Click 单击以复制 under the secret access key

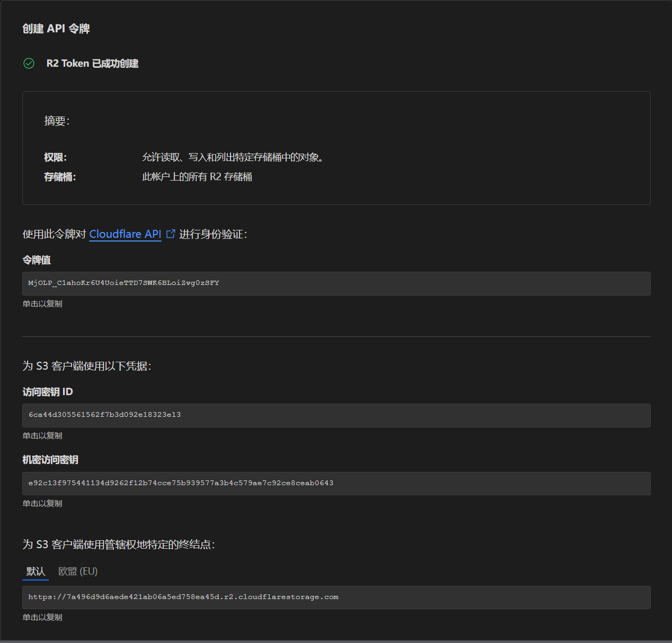point(42,504)
